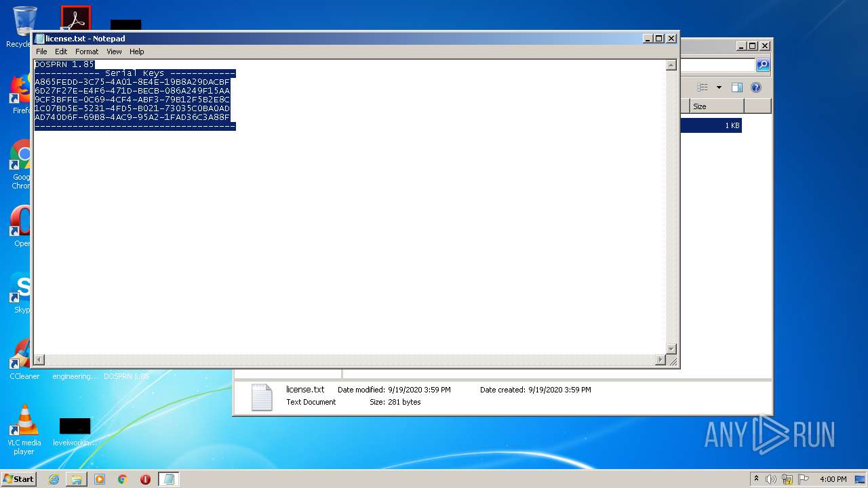Open the Start menu
This screenshot has width=868, height=488.
click(x=18, y=479)
